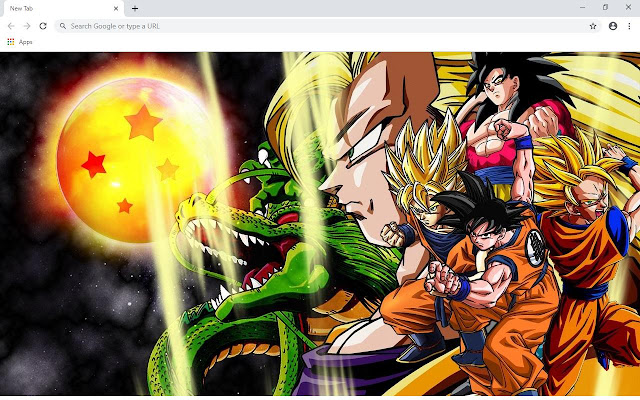The height and width of the screenshot is (400, 640).
Task: Open the Chrome three-dot menu
Action: [629, 26]
